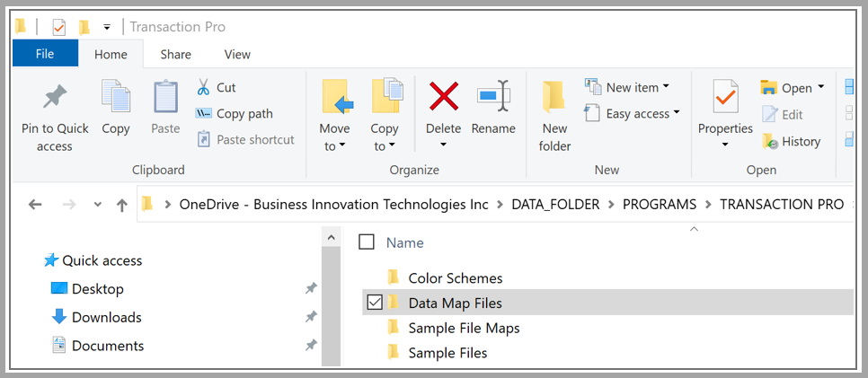Click the Edit icon in Open group
Screen dimensions: 868x378
[x=769, y=114]
